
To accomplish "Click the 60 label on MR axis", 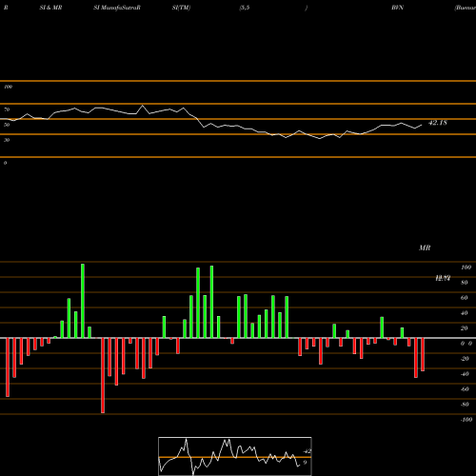I will (x=464, y=298).
